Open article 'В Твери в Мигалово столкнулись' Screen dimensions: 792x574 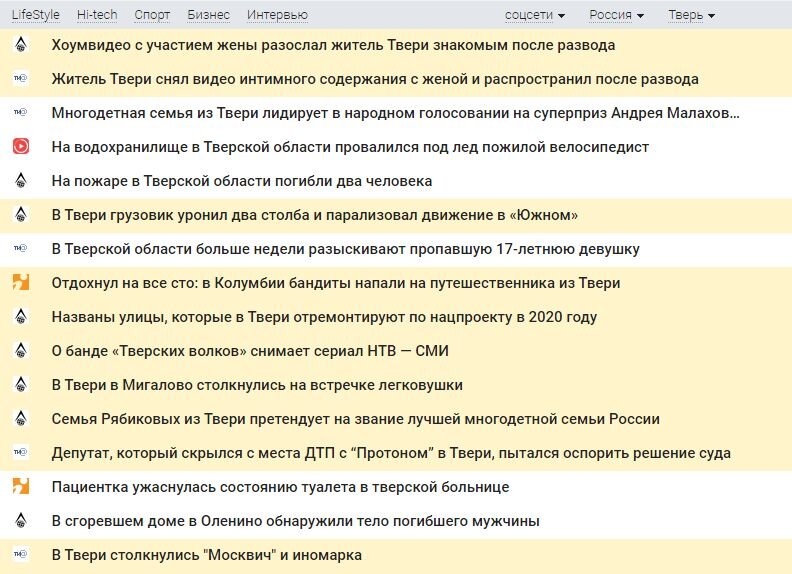(x=257, y=385)
